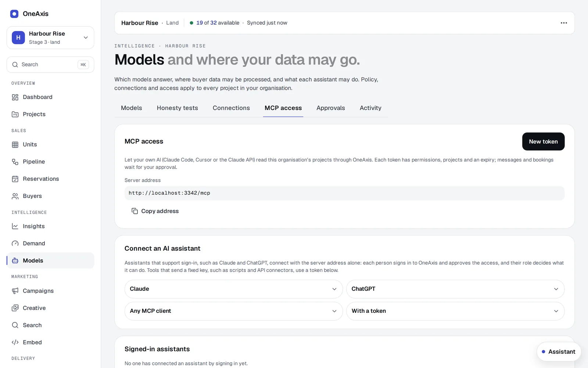The width and height of the screenshot is (588, 368).
Task: Open the floating Assistant button
Action: tap(559, 352)
